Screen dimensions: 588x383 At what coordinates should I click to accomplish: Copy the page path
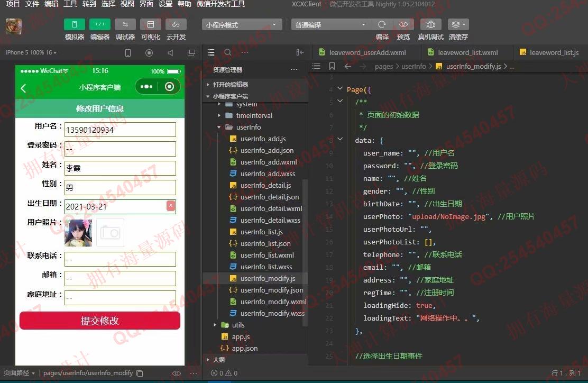[140, 373]
